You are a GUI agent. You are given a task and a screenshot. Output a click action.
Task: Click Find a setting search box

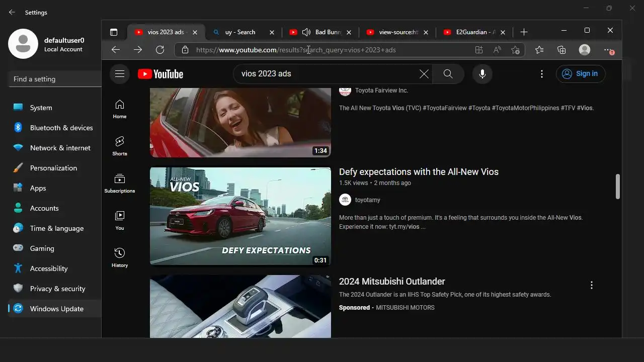(x=55, y=79)
